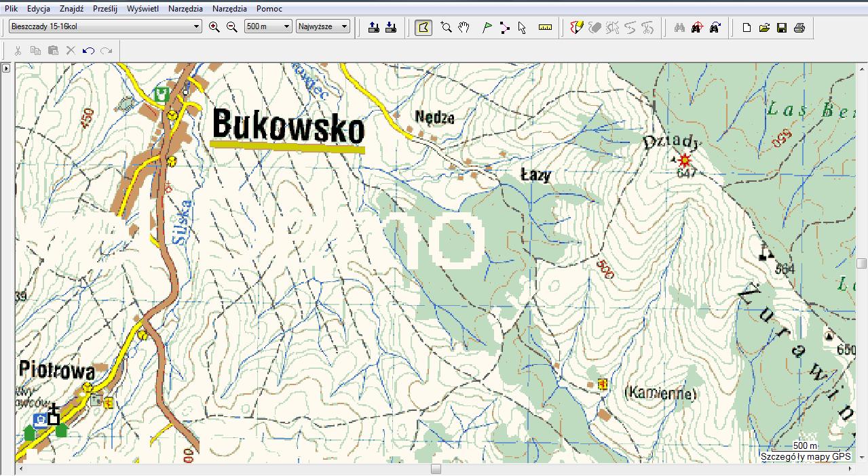Select the track draw pencil tool
This screenshot has height=476, width=868.
(576, 27)
